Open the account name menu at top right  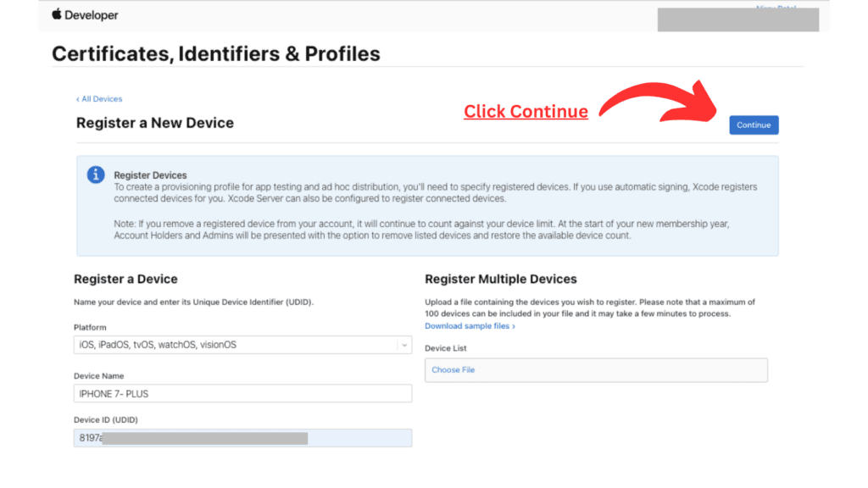pyautogui.click(x=778, y=8)
